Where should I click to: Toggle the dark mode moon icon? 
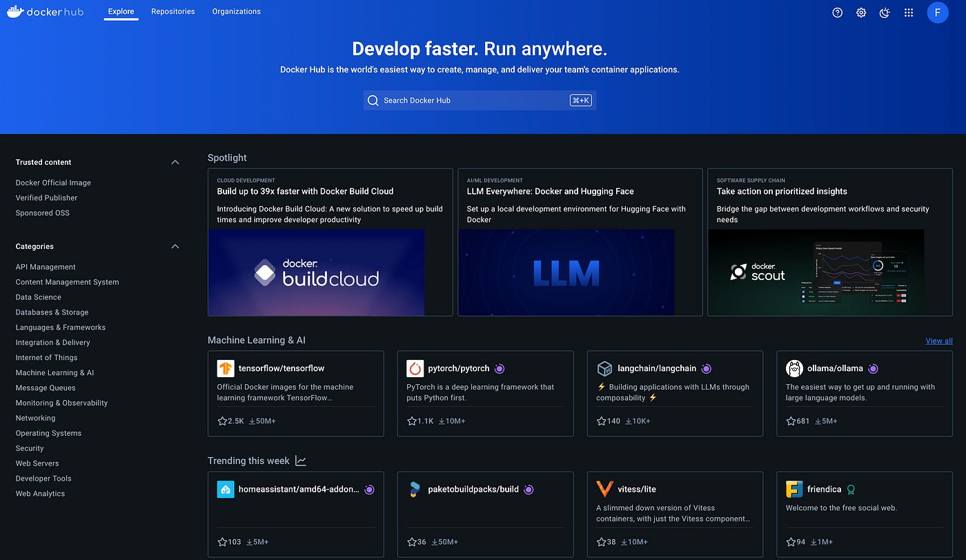(885, 12)
